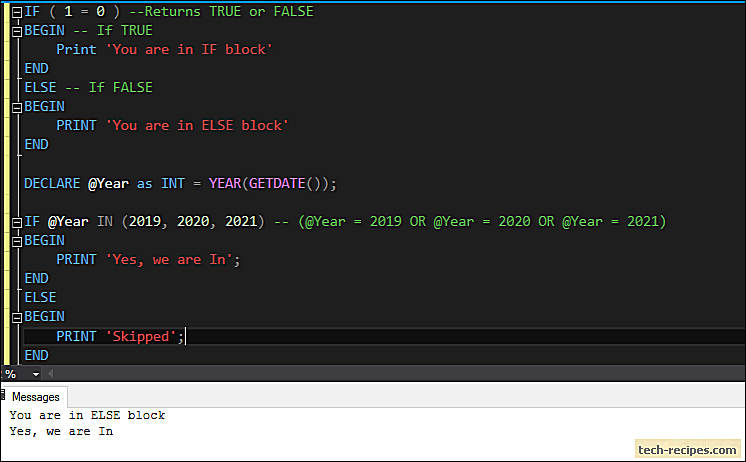
Task: Click the string 'You are in ELSE block' in code
Action: [x=197, y=126]
